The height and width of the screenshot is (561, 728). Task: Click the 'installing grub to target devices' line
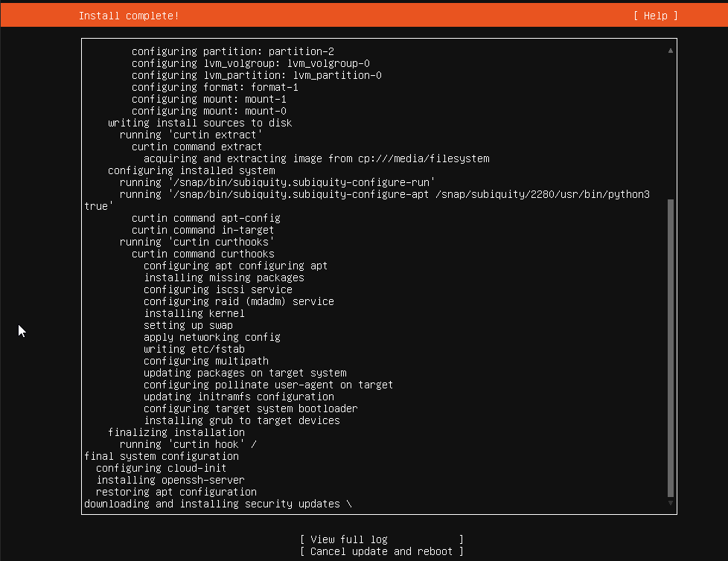[x=241, y=420]
